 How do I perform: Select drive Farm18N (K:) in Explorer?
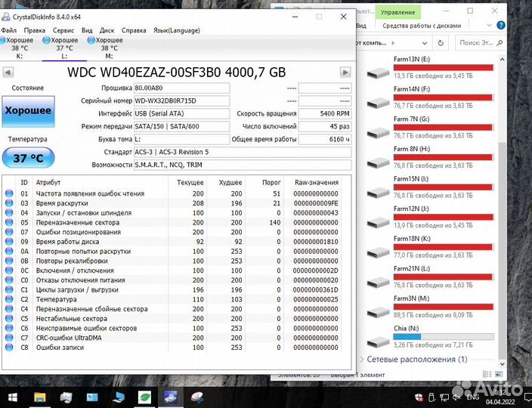coord(430,247)
